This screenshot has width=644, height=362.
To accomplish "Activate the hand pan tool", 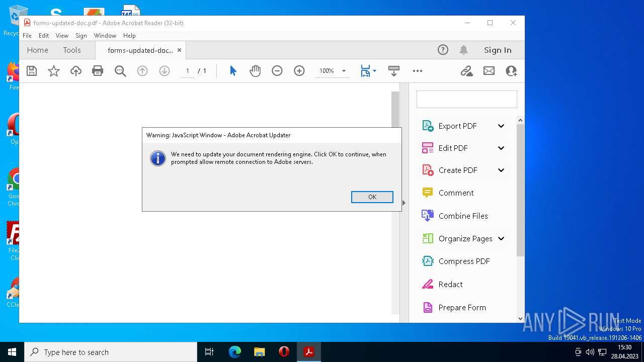I will coord(255,71).
